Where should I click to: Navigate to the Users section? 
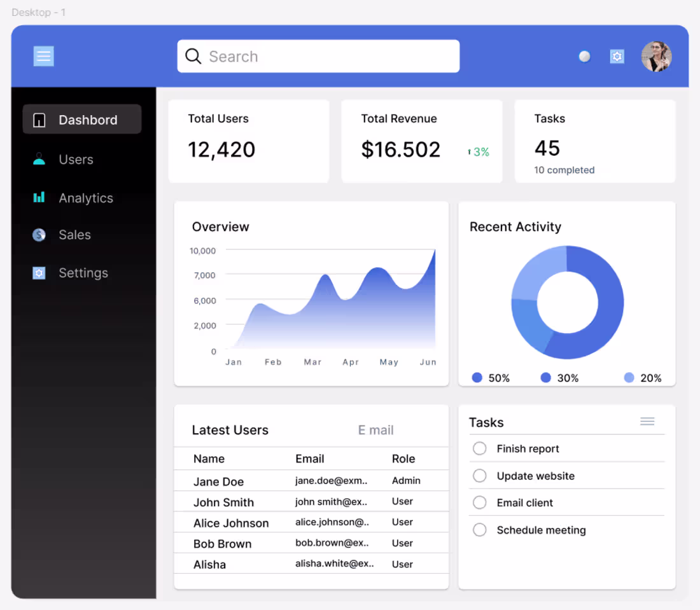point(76,159)
